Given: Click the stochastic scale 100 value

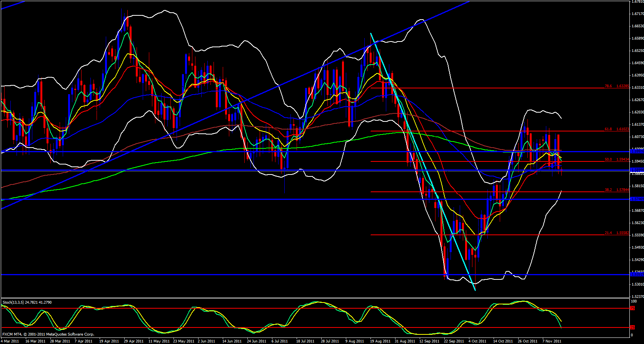Looking at the screenshot, I should coord(634,301).
